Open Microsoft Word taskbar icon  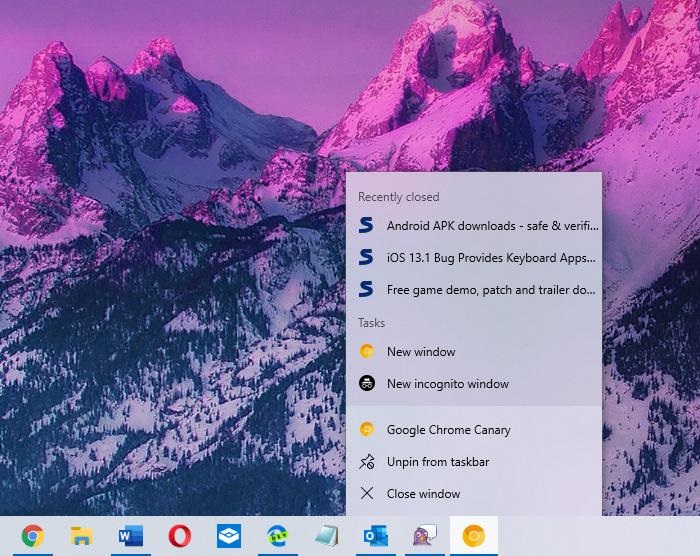coord(131,535)
